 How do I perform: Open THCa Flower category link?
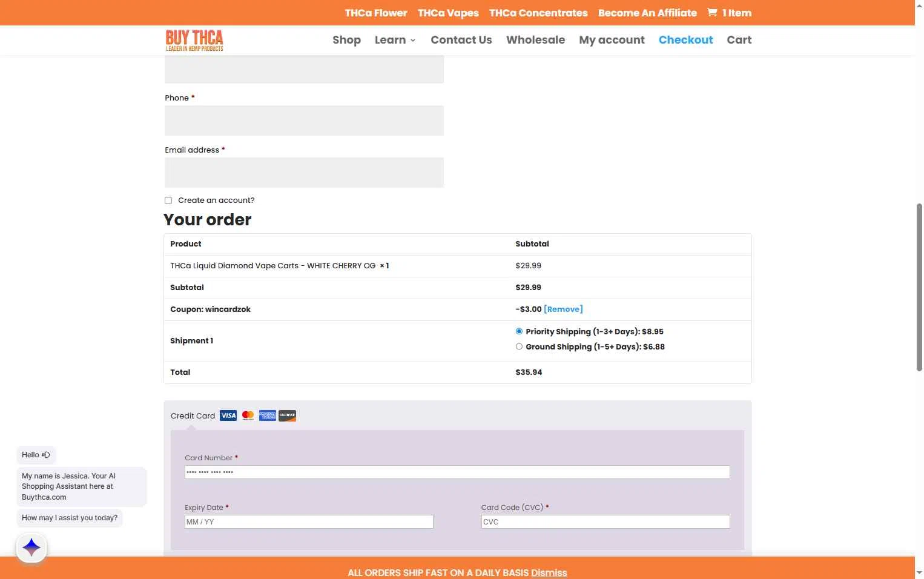[376, 13]
